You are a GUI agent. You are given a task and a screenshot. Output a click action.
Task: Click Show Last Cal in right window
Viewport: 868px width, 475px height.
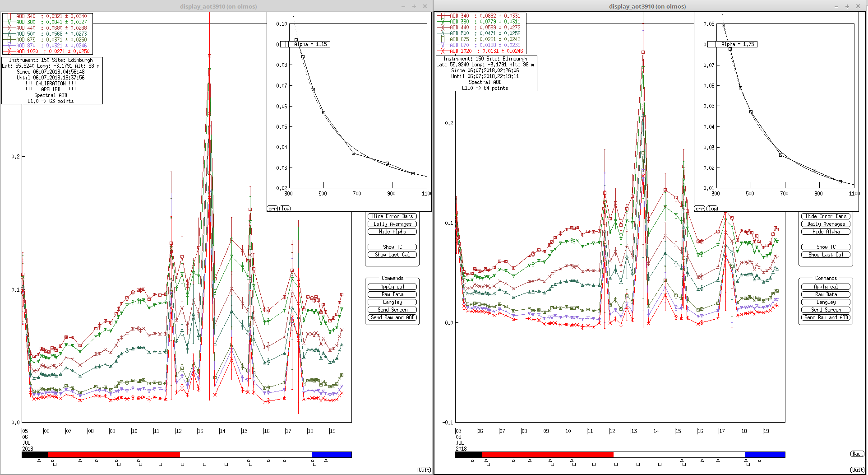[x=826, y=255]
